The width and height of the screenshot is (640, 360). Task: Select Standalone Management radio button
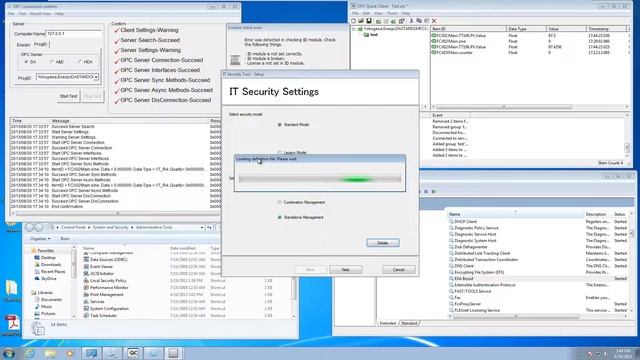[x=280, y=218]
